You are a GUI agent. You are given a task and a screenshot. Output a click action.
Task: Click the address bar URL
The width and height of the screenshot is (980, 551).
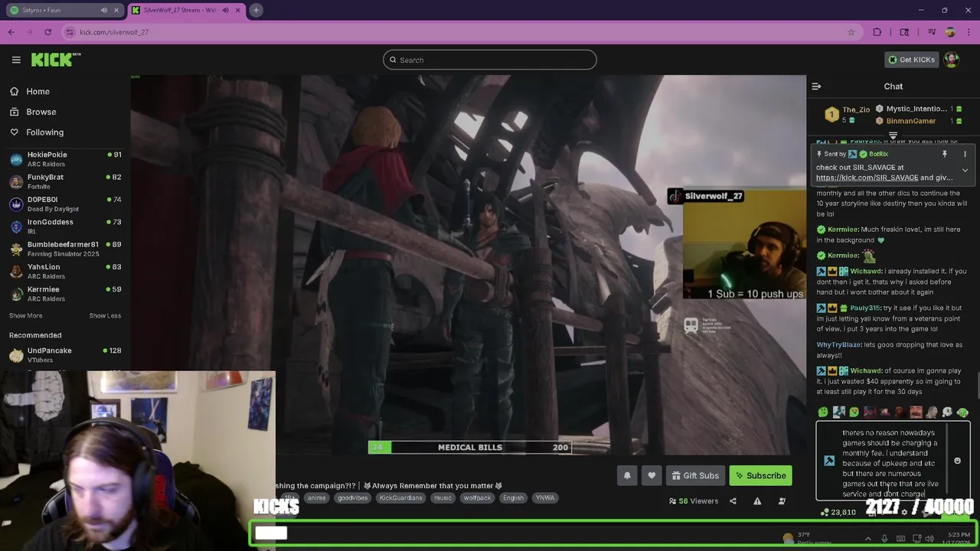click(x=114, y=32)
